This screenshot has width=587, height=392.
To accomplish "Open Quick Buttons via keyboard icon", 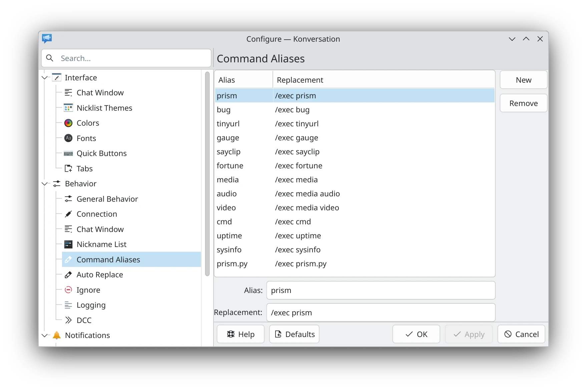I will tap(68, 153).
